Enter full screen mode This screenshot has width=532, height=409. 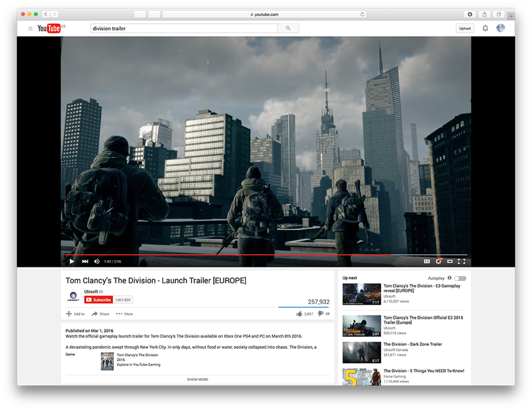click(461, 261)
